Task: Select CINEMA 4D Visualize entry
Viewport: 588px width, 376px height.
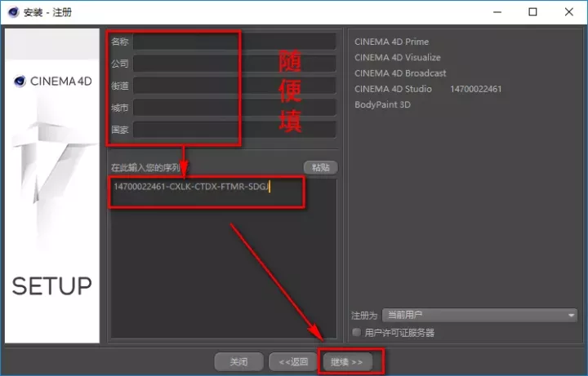Action: (x=397, y=57)
